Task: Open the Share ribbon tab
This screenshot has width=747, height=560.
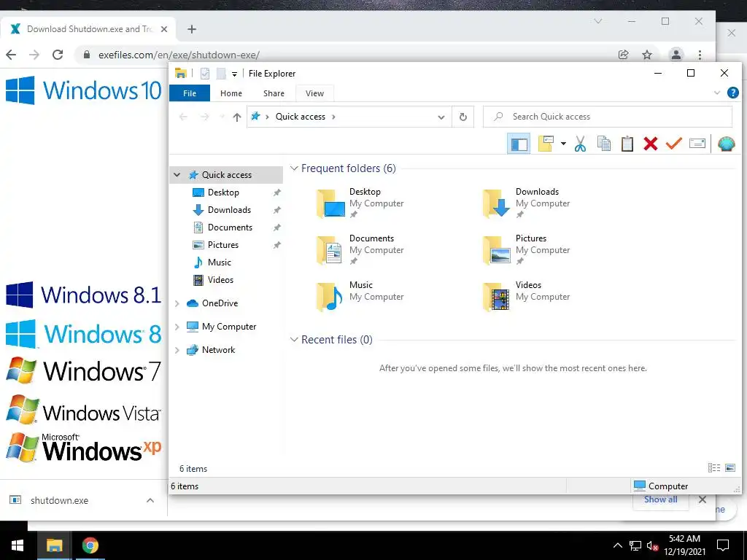Action: point(274,93)
